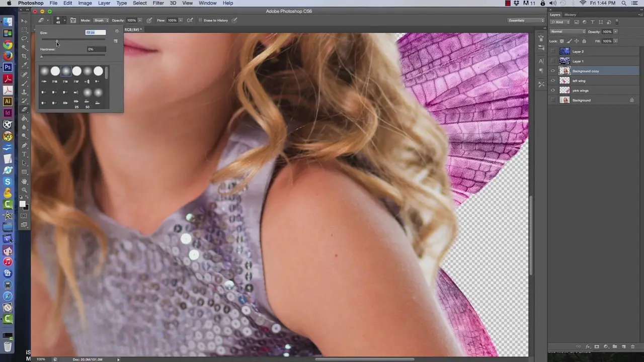This screenshot has width=644, height=362.
Task: Open layer Fill dropdown arrow
Action: pos(615,41)
